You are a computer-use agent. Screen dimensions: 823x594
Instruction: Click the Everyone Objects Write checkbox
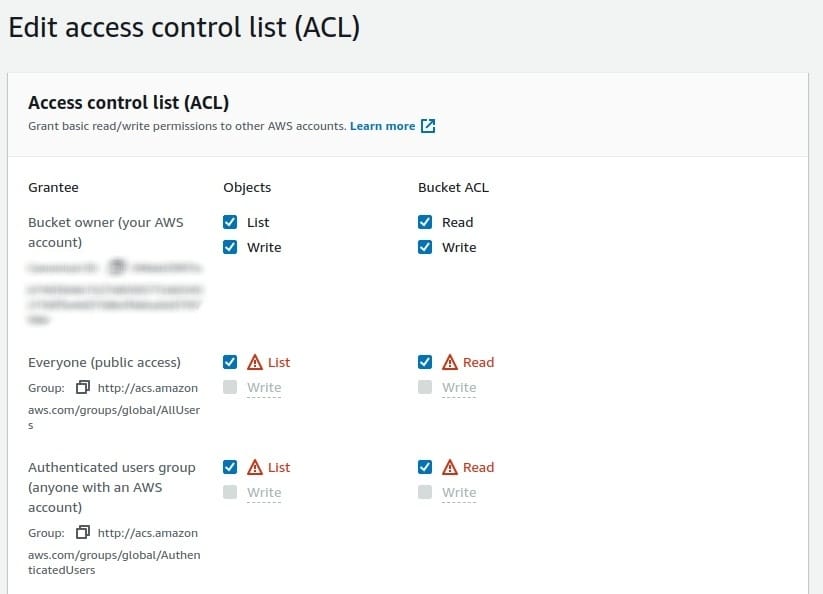click(231, 387)
